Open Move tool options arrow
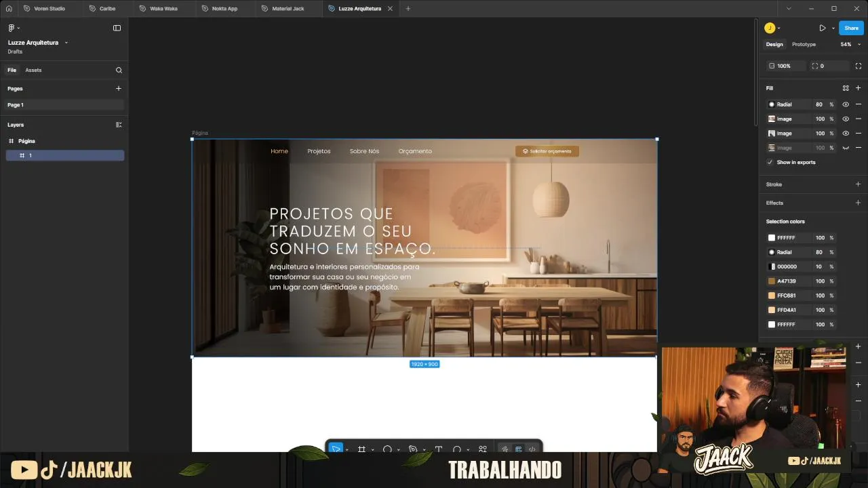Image resolution: width=868 pixels, height=488 pixels. 347,449
